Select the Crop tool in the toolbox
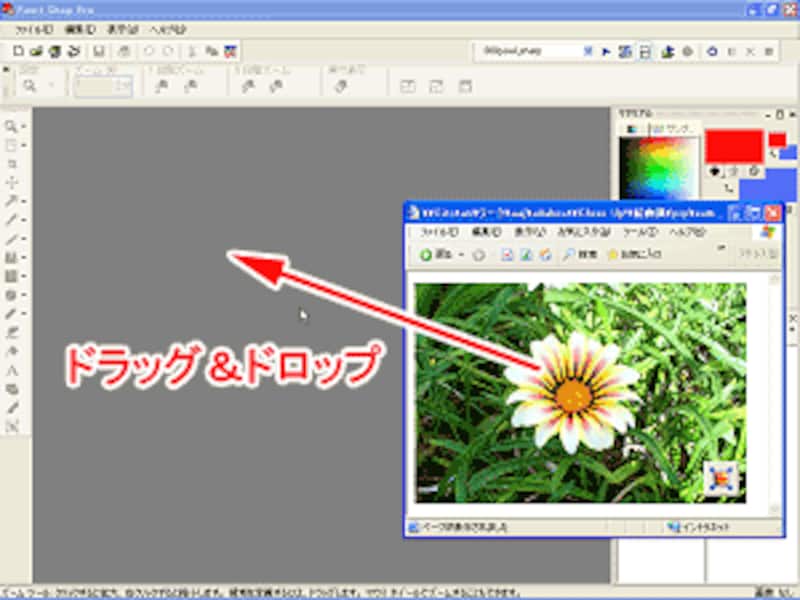The height and width of the screenshot is (600, 800). [x=11, y=163]
